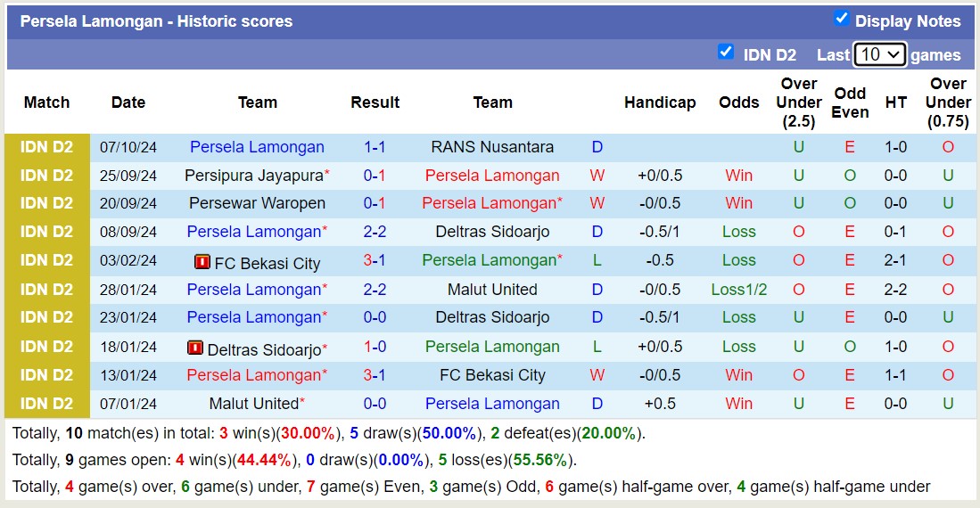Open FC Bekasi City on 13/01/24 row
This screenshot has width=980, height=508.
point(492,375)
